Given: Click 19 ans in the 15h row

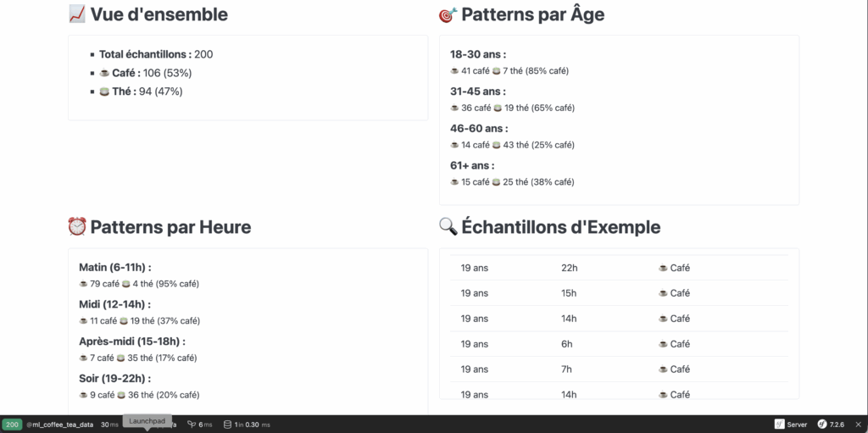Looking at the screenshot, I should (x=475, y=293).
